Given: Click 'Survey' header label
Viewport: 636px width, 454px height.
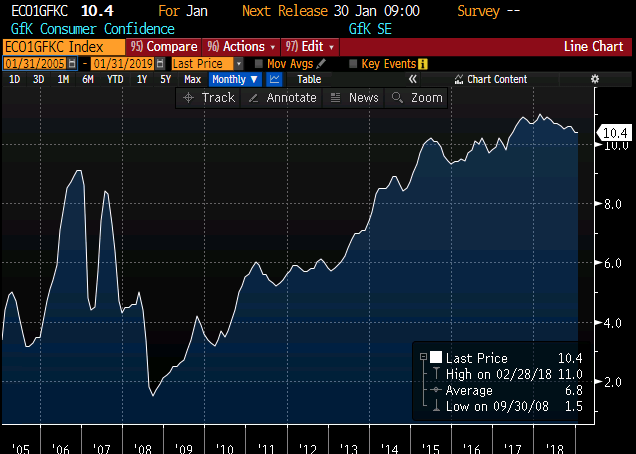Looking at the screenshot, I should pos(478,11).
